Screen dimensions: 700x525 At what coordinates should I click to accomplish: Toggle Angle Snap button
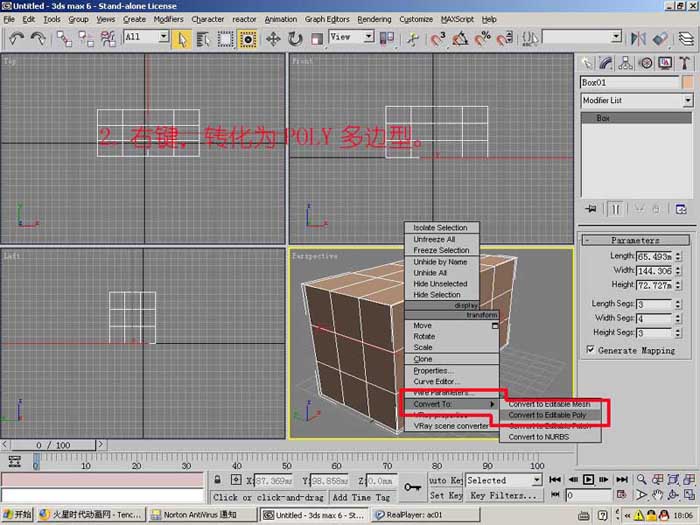460,39
